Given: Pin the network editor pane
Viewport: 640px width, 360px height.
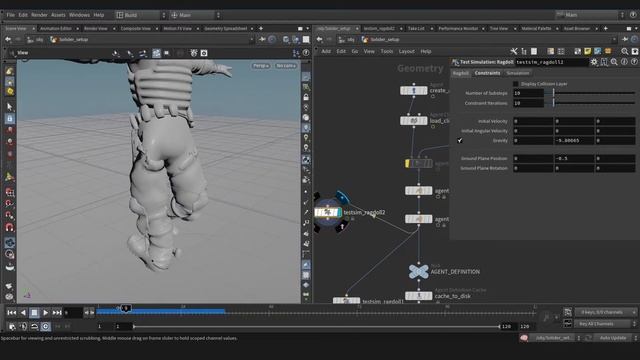Looking at the screenshot, I should click(x=624, y=40).
